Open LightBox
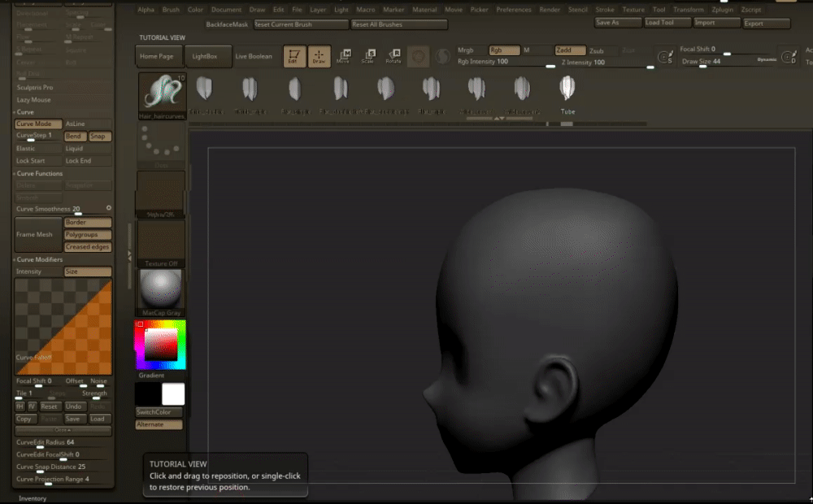 click(208, 56)
